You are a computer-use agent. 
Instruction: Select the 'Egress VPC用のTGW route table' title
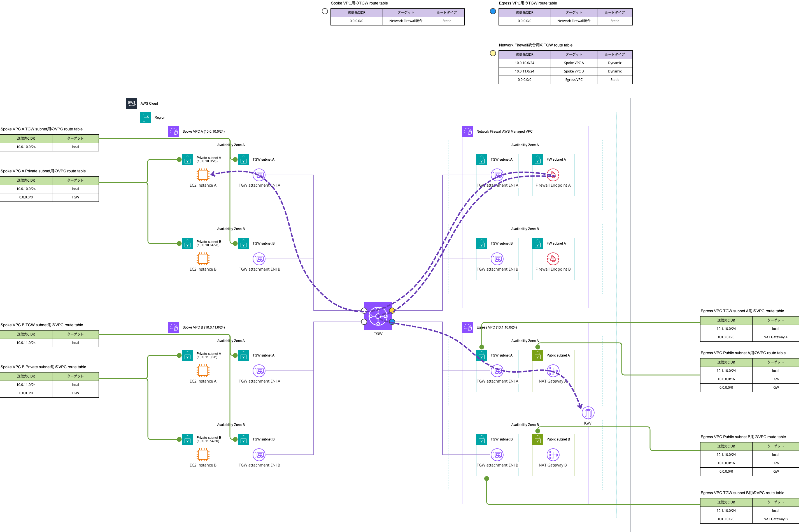(x=528, y=3)
